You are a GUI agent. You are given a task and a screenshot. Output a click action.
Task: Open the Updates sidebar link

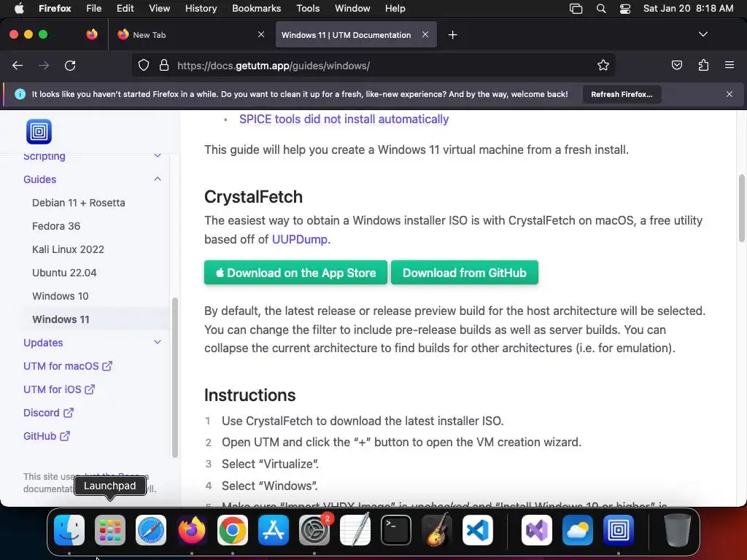pos(43,343)
